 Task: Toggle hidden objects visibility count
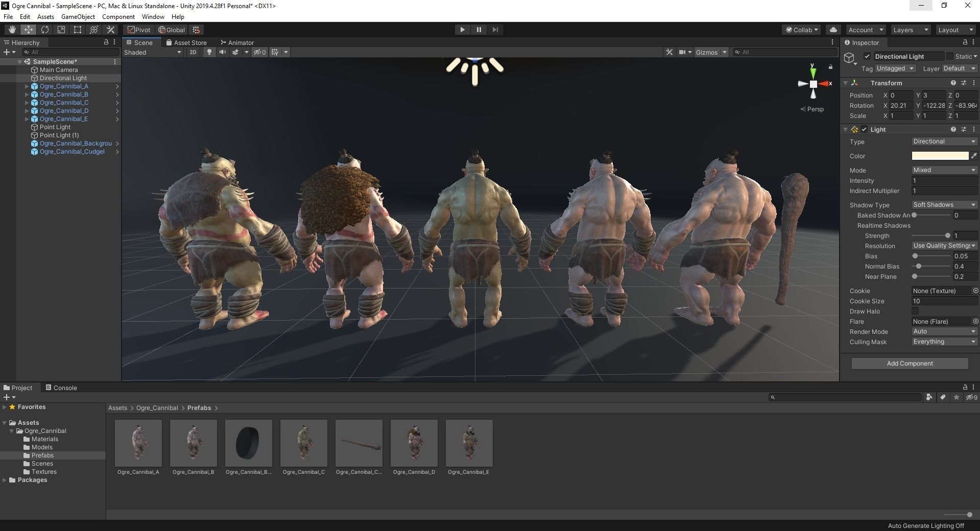[260, 52]
